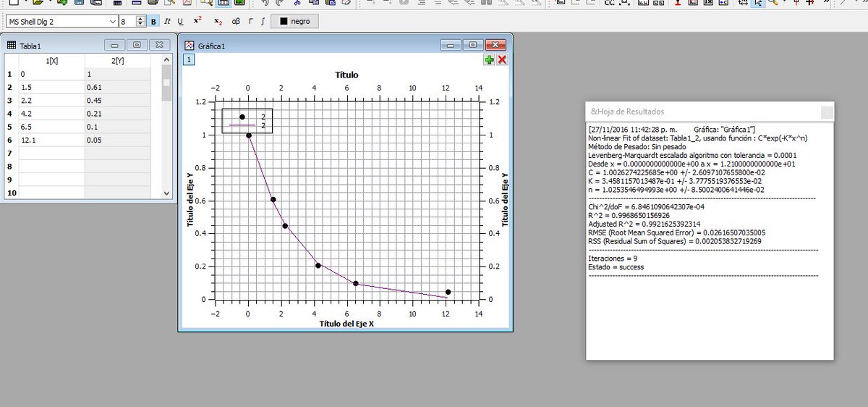The image size is (868, 407).
Task: Click the graph title Título
Action: point(346,75)
